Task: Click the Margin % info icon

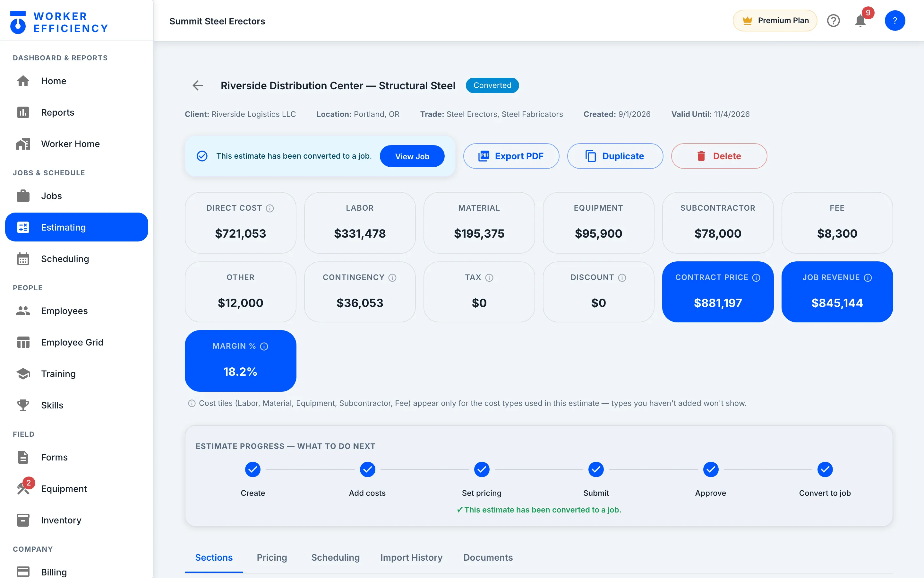Action: 264,346
